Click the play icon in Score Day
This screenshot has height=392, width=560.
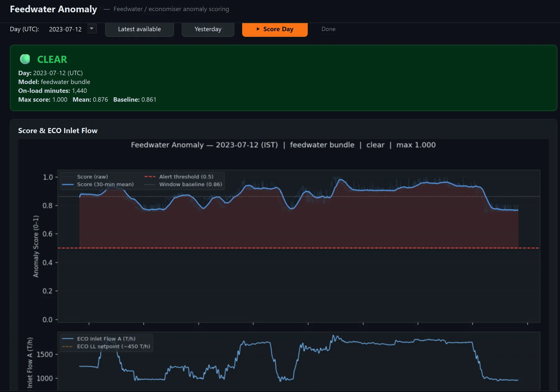(258, 29)
